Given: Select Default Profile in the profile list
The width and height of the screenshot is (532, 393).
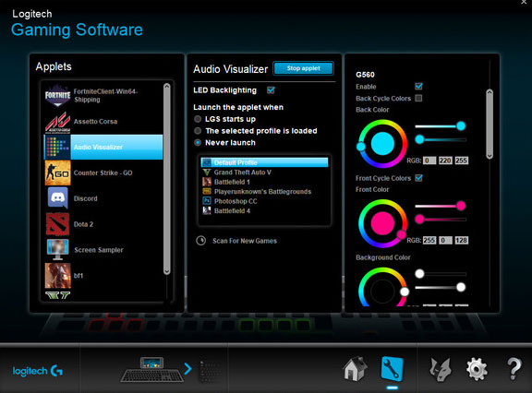Looking at the screenshot, I should [x=265, y=162].
